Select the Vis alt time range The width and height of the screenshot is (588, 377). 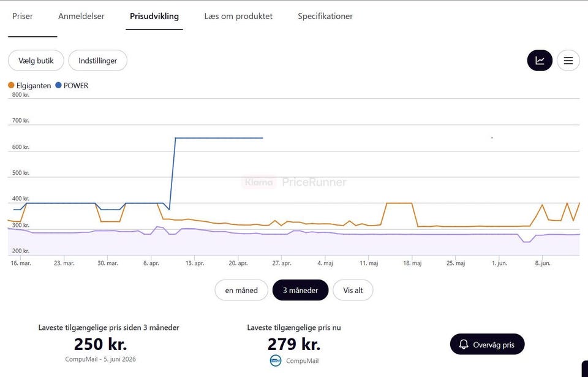[353, 291]
